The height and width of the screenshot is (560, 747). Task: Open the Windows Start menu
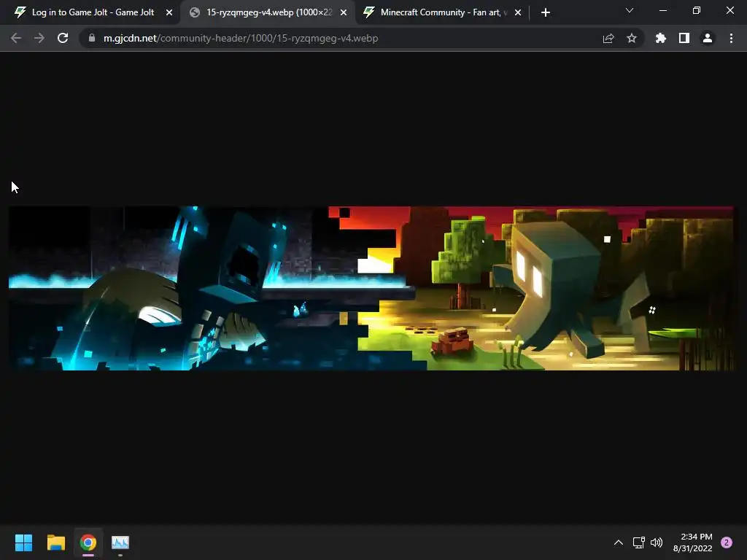[23, 542]
